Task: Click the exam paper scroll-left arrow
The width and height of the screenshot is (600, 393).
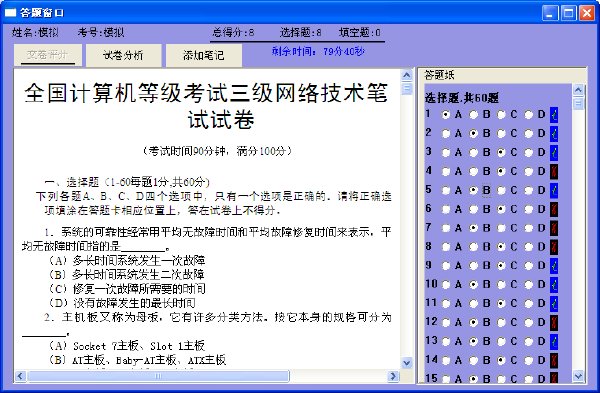Action: [20, 376]
